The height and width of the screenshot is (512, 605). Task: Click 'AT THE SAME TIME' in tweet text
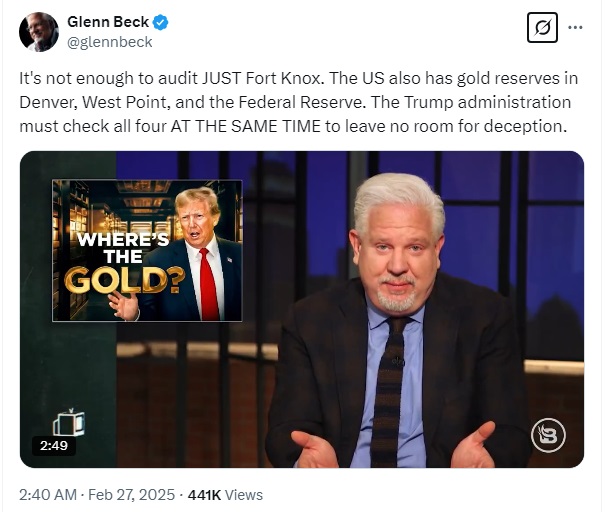click(x=245, y=126)
